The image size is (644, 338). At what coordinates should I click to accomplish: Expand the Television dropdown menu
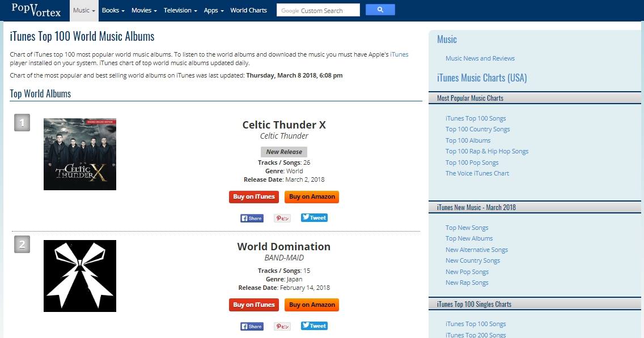coord(180,10)
